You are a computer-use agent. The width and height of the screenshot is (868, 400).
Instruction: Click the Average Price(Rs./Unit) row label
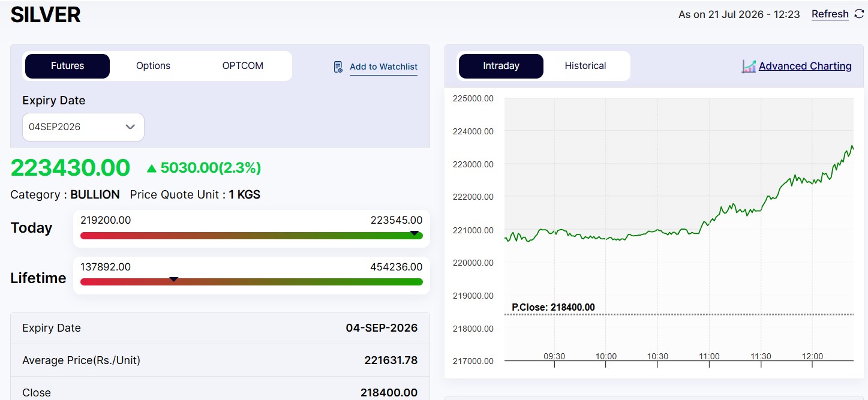[x=81, y=360]
